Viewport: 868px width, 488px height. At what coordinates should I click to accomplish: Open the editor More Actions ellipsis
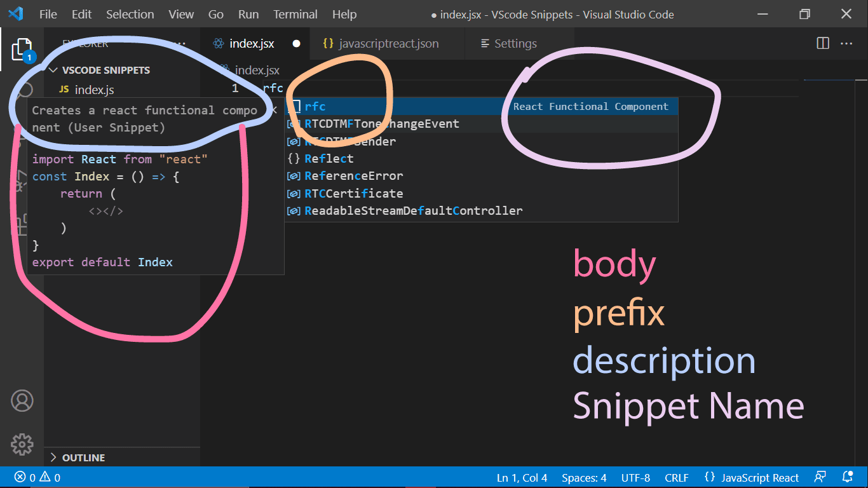click(846, 43)
